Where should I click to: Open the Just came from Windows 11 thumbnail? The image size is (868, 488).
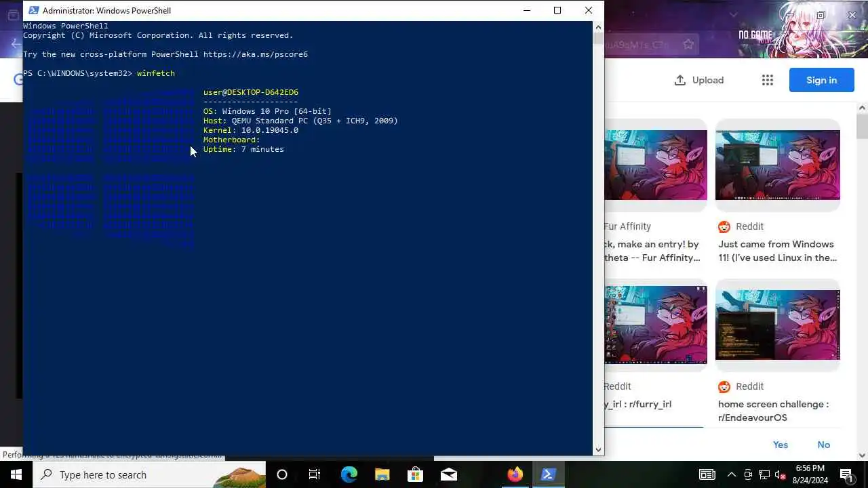pos(778,165)
